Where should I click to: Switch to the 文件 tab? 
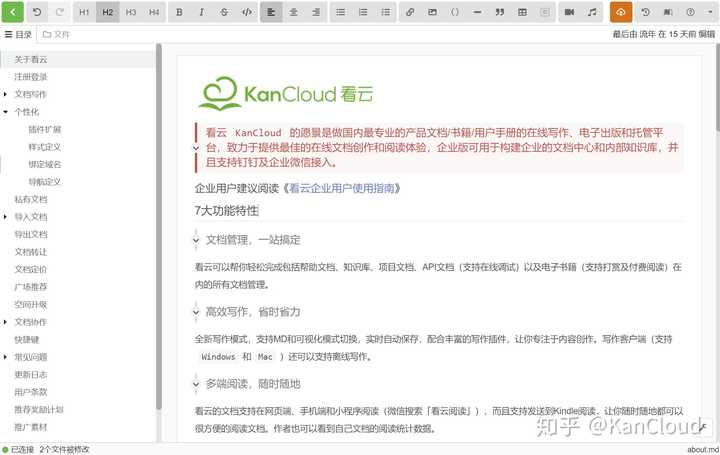click(x=56, y=34)
